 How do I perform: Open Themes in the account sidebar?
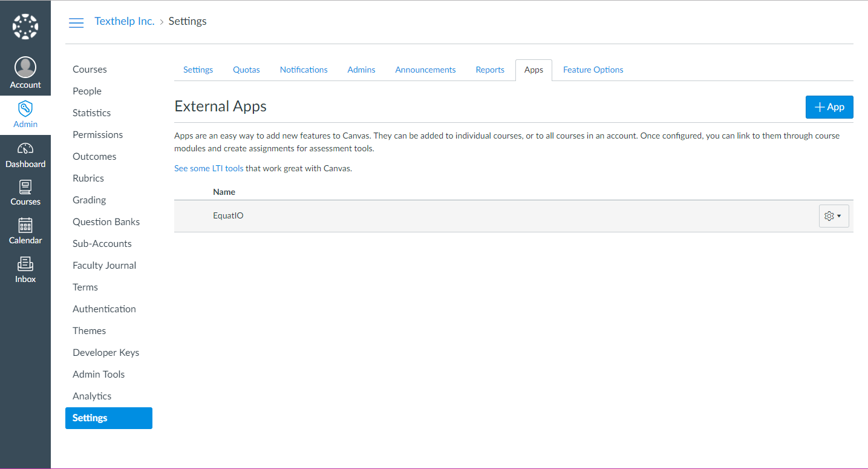(89, 330)
